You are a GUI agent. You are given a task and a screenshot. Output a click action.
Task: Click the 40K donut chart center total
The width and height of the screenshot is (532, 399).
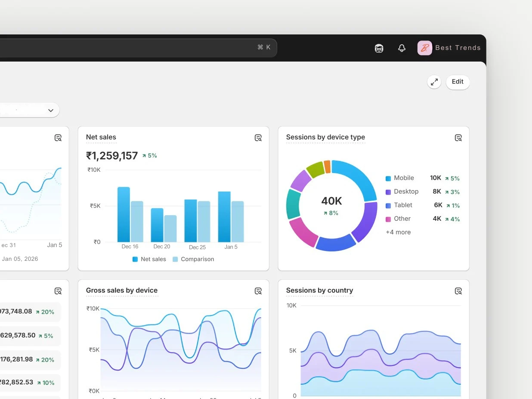coord(331,201)
